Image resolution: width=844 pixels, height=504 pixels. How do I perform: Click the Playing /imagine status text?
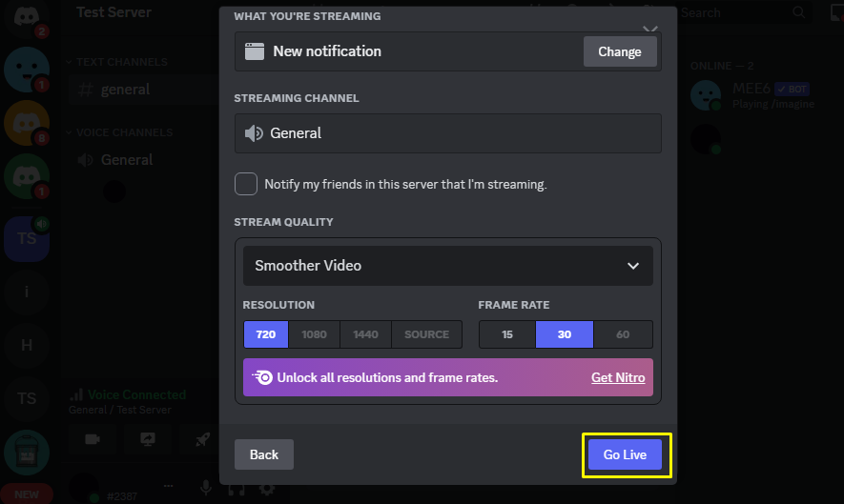click(772, 104)
